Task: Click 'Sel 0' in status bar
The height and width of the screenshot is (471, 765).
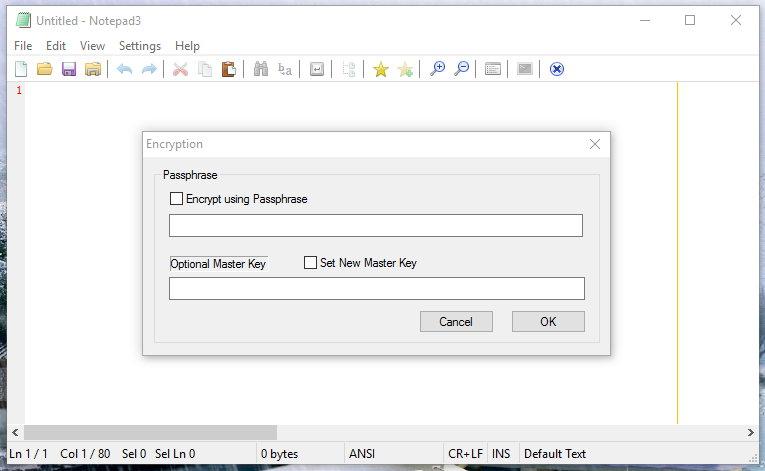Action: click(x=134, y=454)
